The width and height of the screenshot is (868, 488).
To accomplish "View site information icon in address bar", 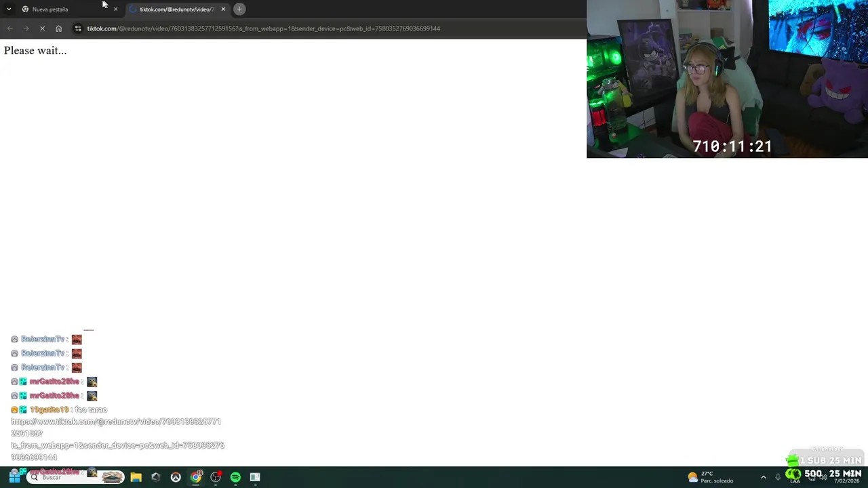I will pos(78,28).
